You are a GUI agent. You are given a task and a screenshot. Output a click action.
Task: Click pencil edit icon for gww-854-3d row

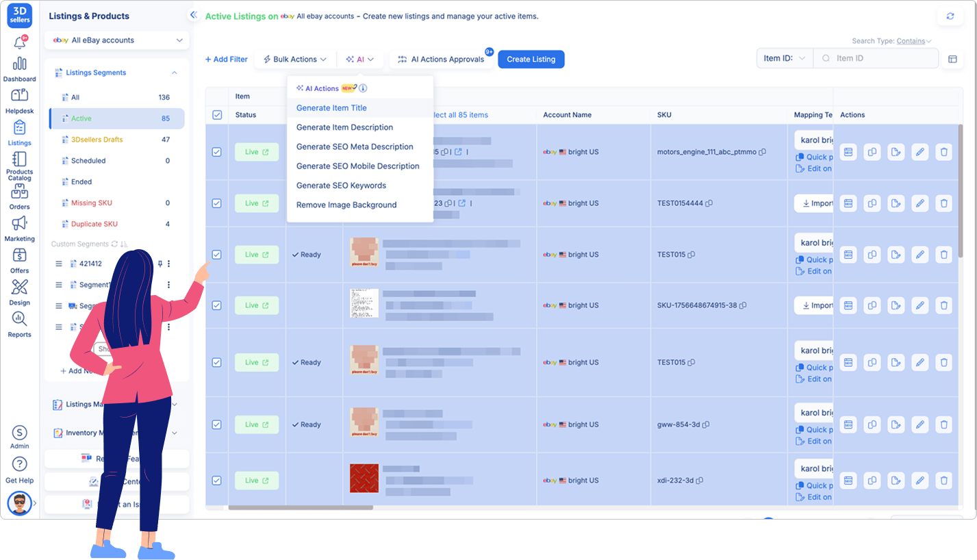tap(920, 424)
